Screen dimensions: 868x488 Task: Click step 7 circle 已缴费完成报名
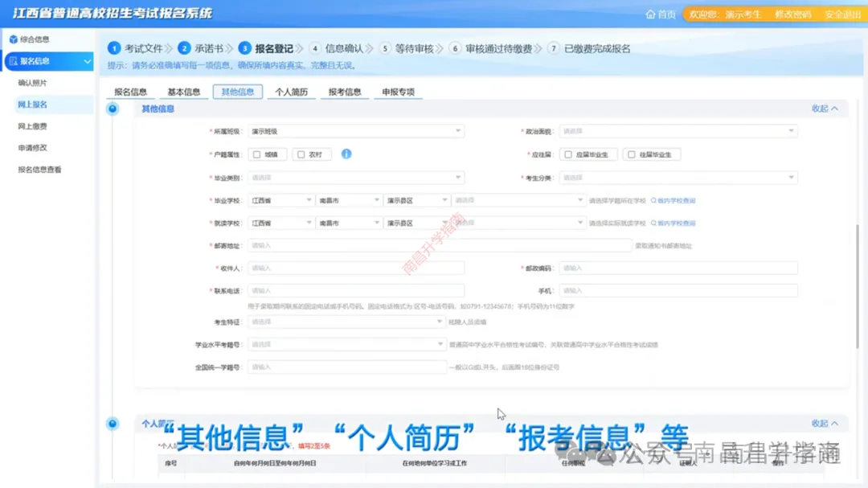coord(554,49)
